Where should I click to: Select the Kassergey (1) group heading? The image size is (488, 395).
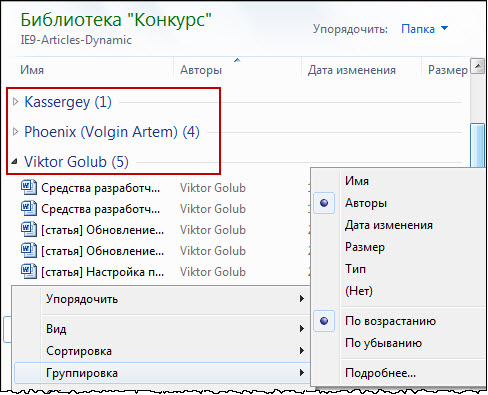click(x=68, y=102)
